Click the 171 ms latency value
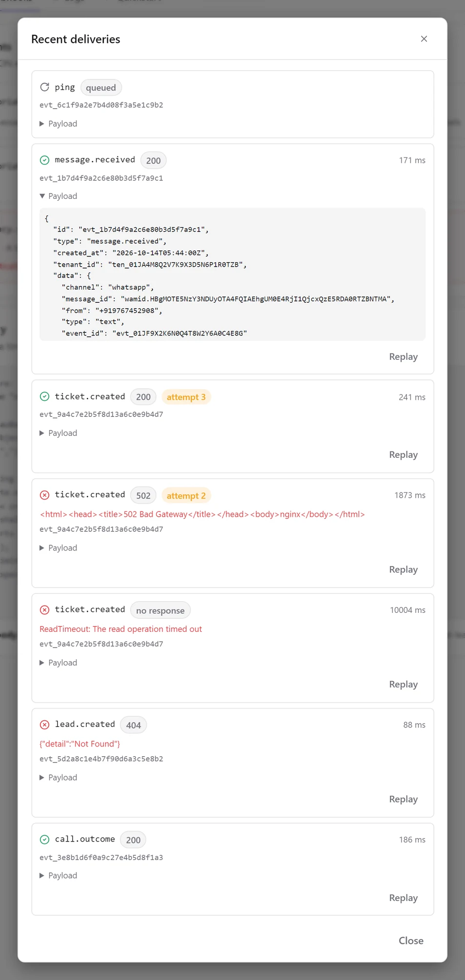Image resolution: width=465 pixels, height=980 pixels. click(412, 160)
